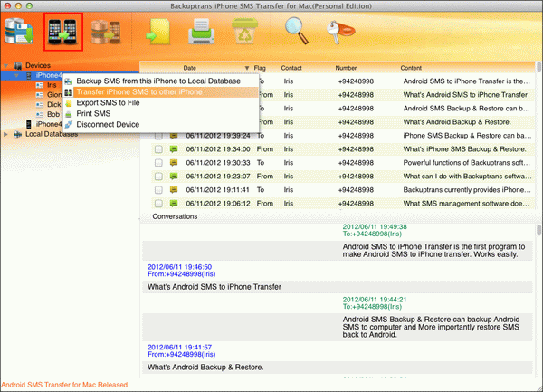The image size is (543, 392).
Task: Click the iPhone-to-iPhone transfer toolbar icon
Action: [62, 32]
